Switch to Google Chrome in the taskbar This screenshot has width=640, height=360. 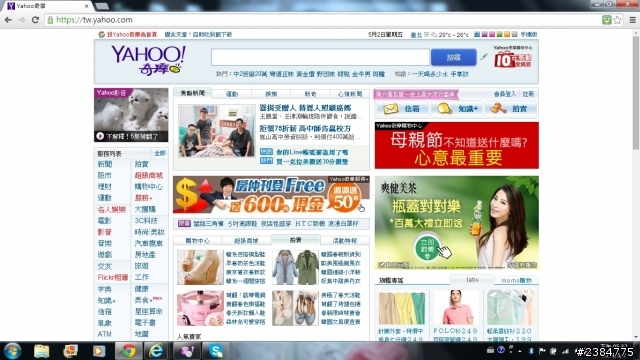tap(128, 351)
